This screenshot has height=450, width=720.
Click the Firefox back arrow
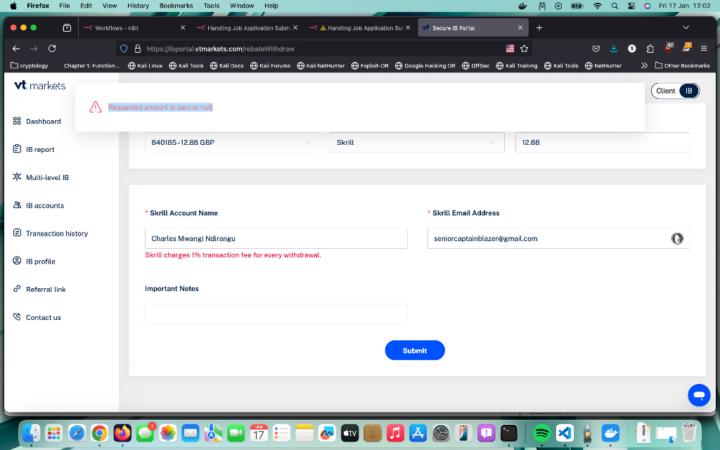16,49
